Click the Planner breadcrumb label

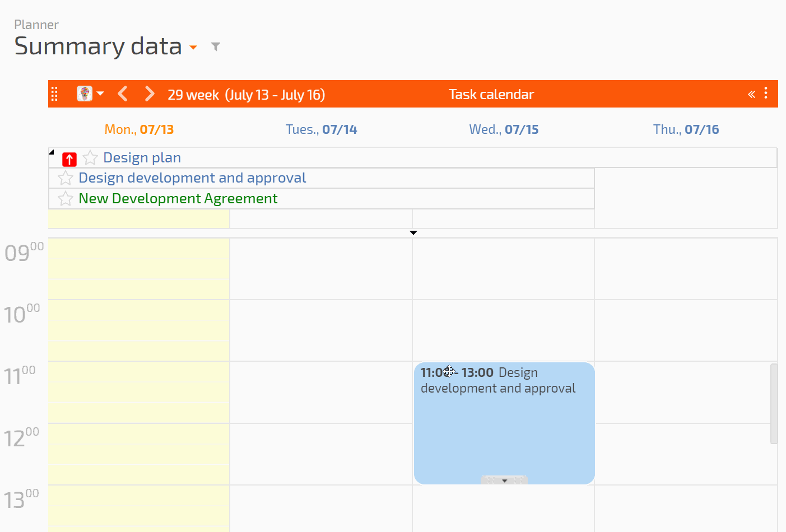(x=36, y=25)
